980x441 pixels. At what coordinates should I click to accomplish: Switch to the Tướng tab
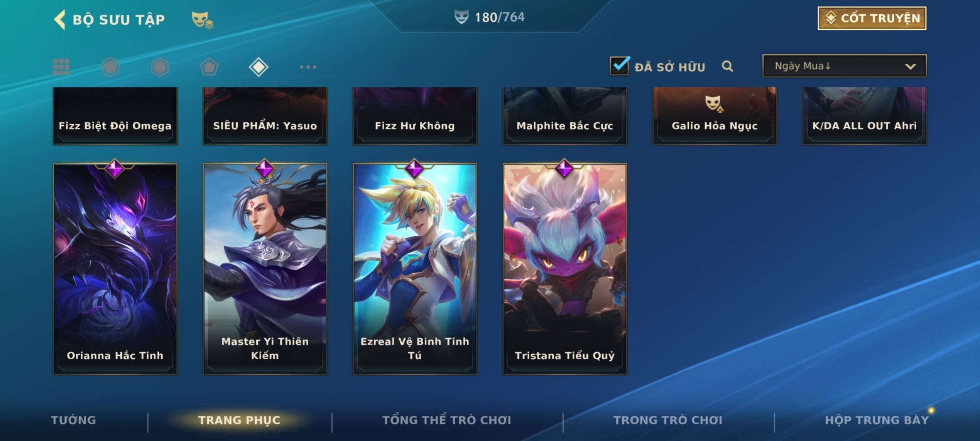73,420
